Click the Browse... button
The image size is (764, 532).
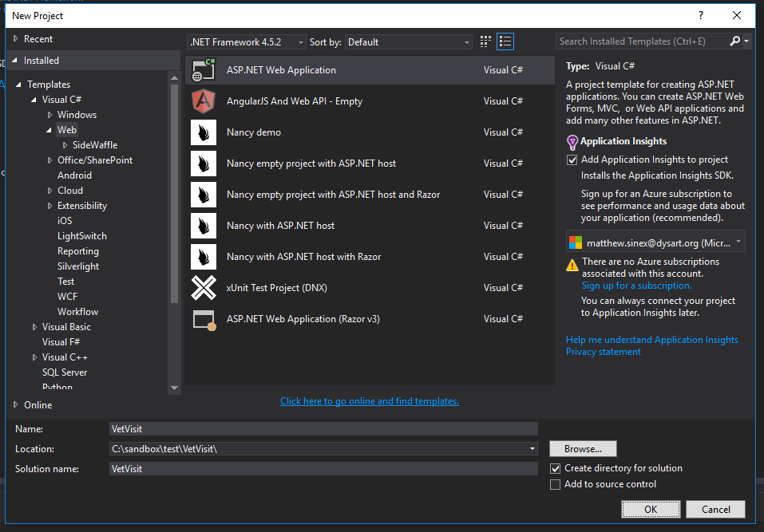[583, 449]
